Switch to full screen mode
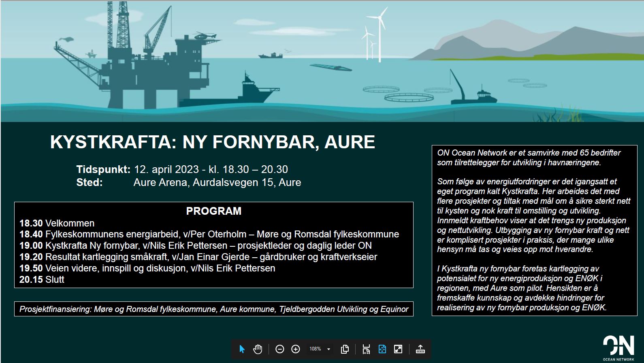 (398, 349)
